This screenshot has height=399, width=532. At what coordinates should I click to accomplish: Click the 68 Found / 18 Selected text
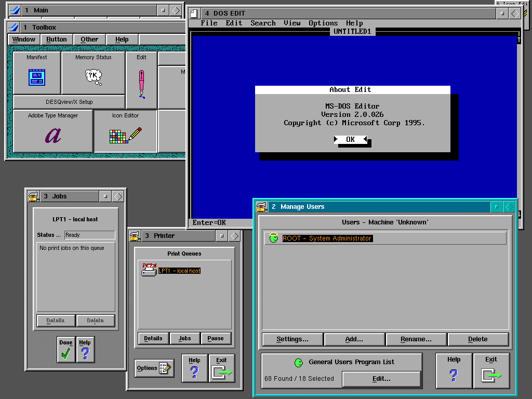[299, 379]
